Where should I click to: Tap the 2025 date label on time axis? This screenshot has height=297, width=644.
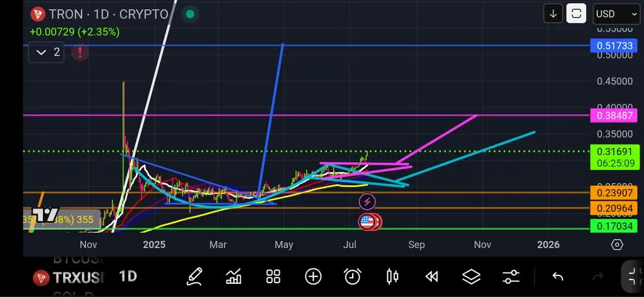pyautogui.click(x=154, y=245)
